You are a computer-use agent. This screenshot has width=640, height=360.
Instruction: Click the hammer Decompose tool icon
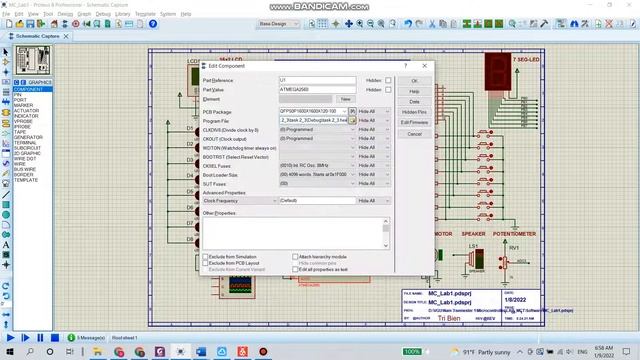[x=544, y=24]
